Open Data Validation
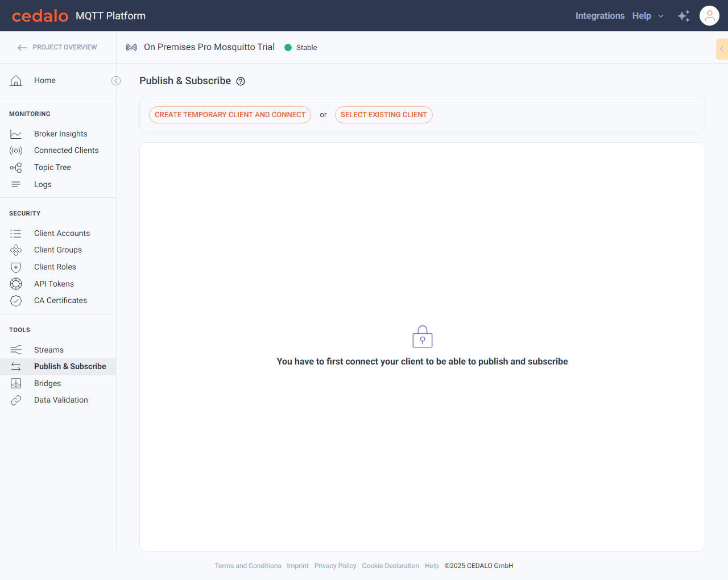Viewport: 728px width, 580px height. coord(61,400)
